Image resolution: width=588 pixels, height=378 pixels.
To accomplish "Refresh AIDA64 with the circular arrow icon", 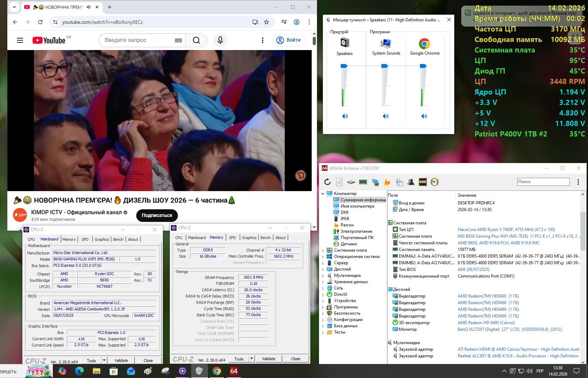I will click(327, 182).
